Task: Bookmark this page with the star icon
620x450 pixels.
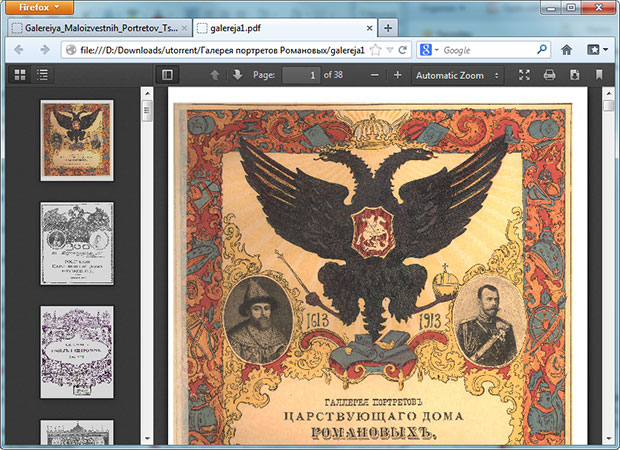Action: (376, 50)
